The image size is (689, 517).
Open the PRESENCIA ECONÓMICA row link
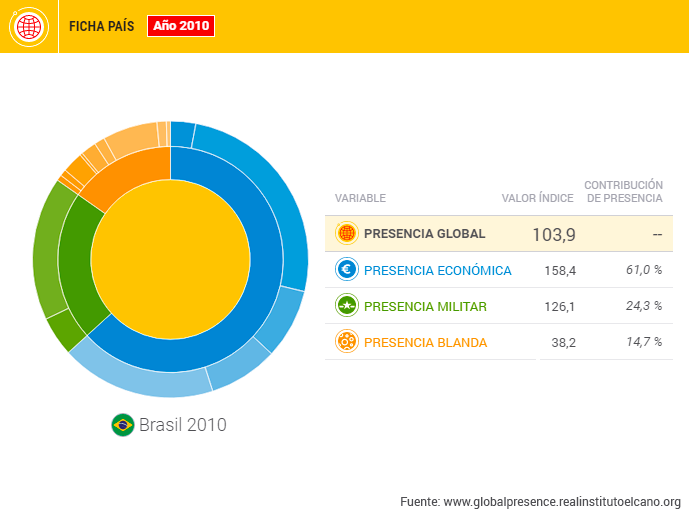click(x=437, y=270)
